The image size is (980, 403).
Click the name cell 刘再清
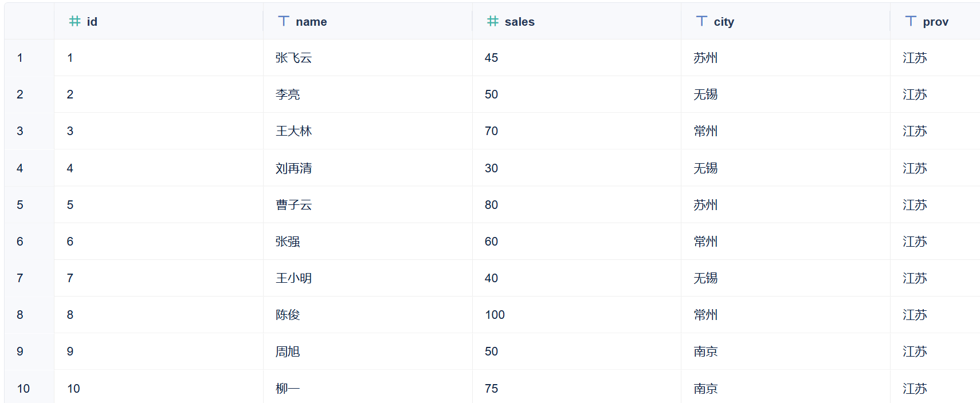(x=293, y=168)
